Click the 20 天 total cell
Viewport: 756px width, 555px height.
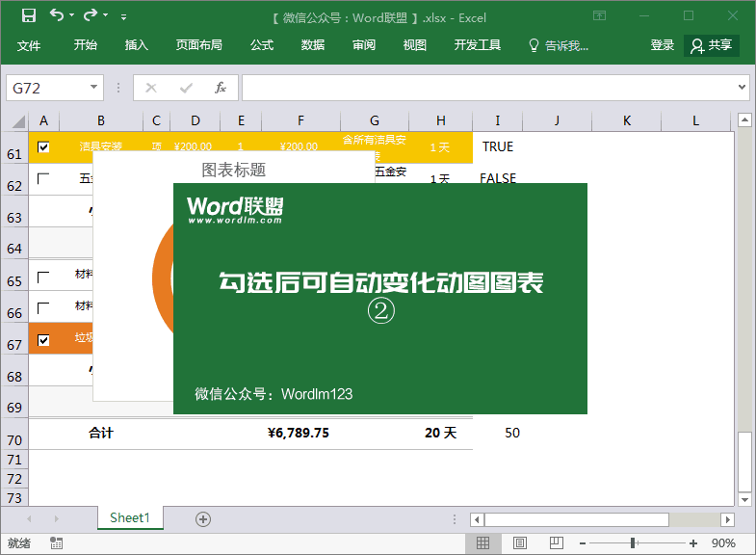(440, 433)
